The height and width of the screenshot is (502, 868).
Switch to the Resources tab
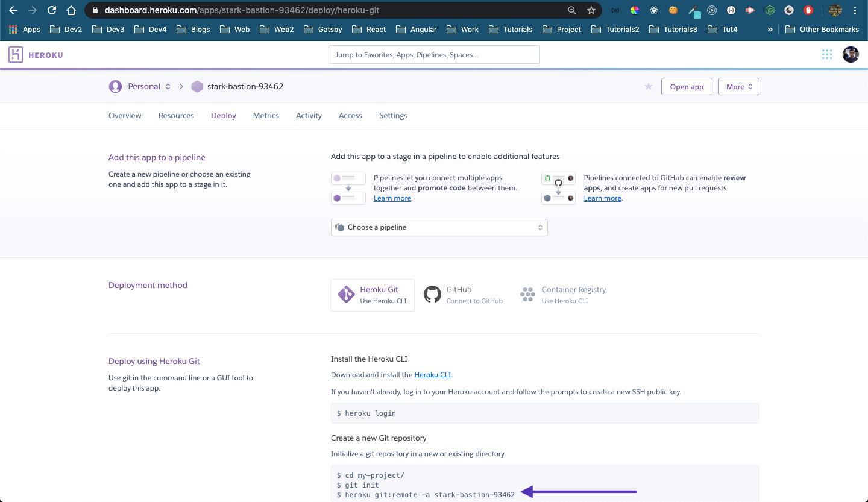(x=176, y=116)
